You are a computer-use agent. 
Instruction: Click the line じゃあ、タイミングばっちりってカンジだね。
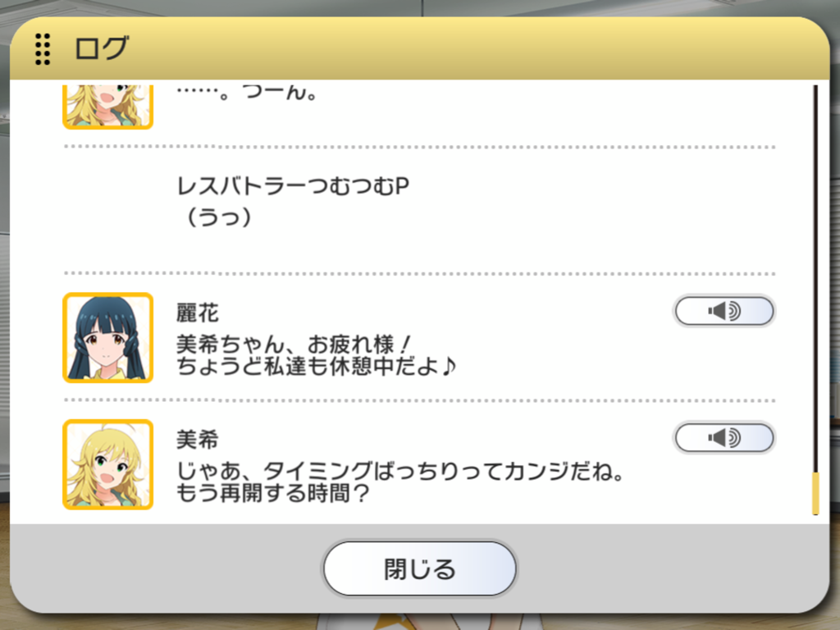coord(400,472)
